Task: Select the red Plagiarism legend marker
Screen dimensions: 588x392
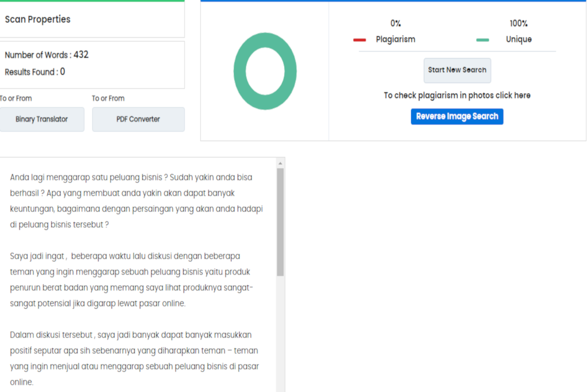Action: (x=360, y=40)
